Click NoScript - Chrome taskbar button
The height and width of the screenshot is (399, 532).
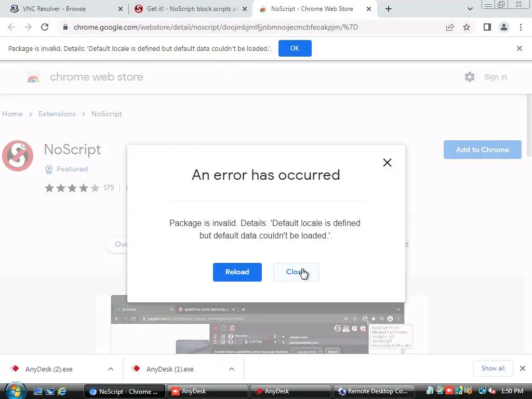[x=124, y=391]
